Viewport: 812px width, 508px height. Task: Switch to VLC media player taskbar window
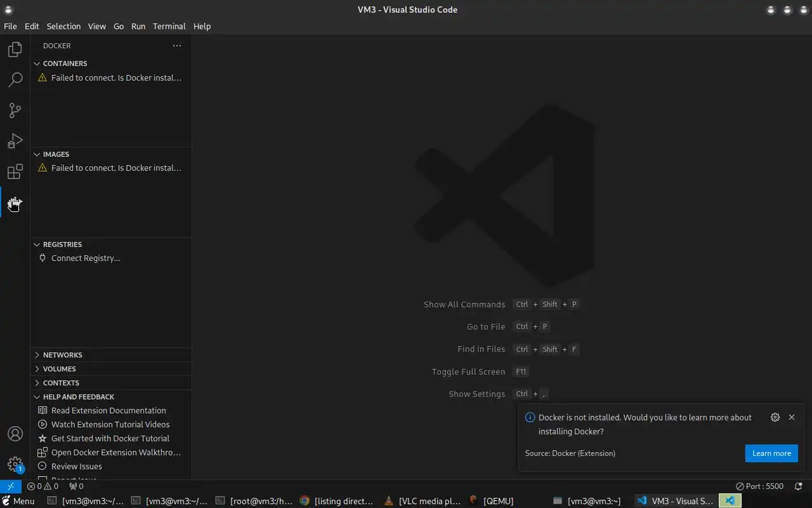click(x=422, y=501)
